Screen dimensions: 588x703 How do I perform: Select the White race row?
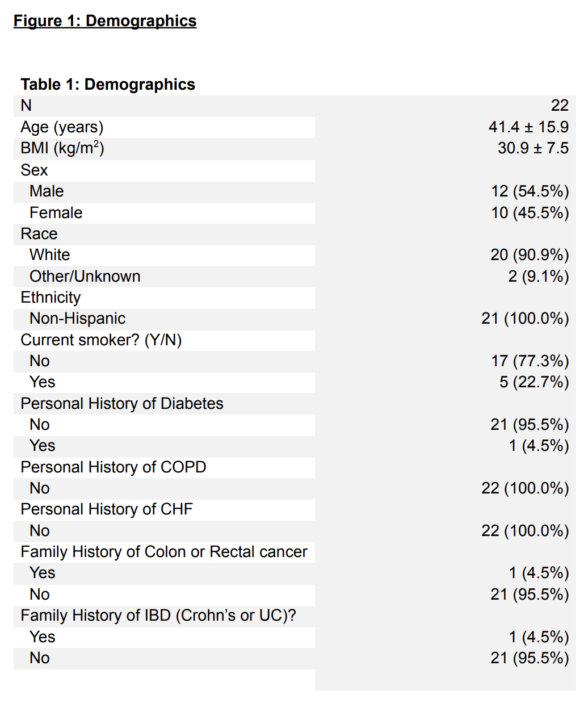coord(50,255)
